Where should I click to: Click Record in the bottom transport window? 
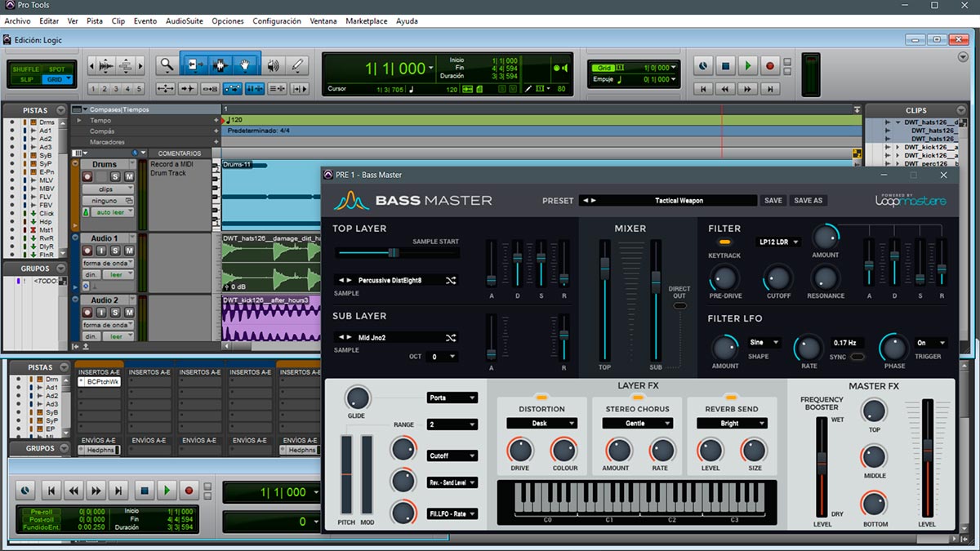point(189,491)
